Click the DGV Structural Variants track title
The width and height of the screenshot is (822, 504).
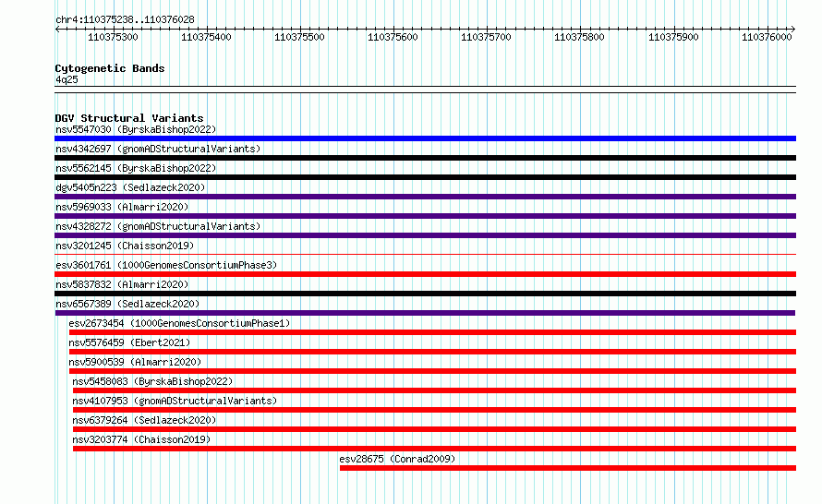tap(129, 118)
